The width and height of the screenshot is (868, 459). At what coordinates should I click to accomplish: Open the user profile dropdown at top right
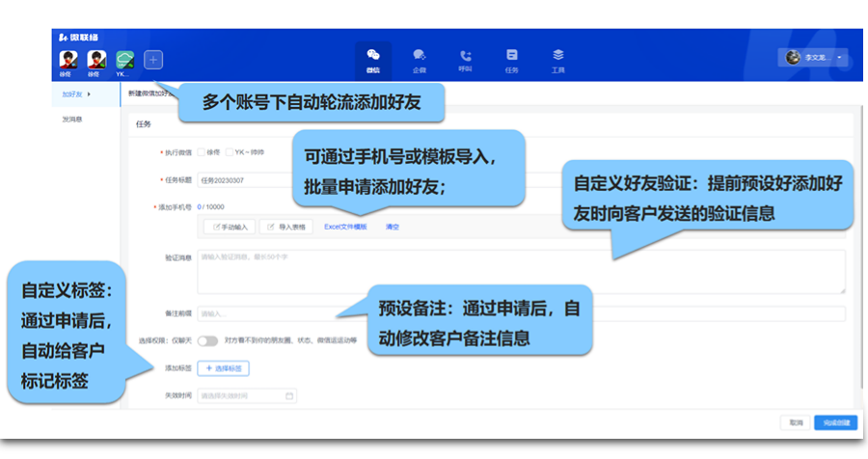click(815, 58)
